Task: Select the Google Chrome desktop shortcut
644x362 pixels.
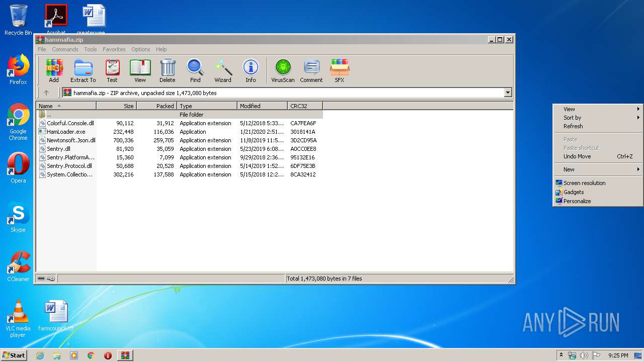Action: click(x=18, y=122)
